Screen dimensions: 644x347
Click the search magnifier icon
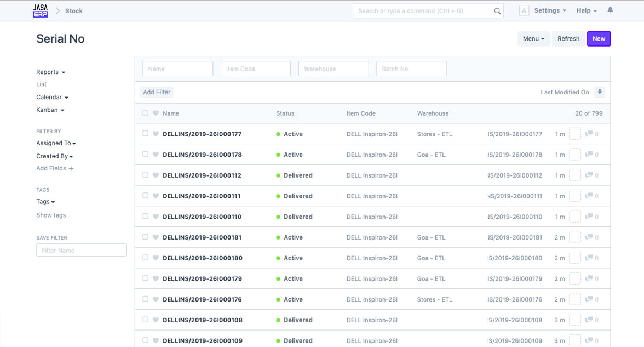pos(497,11)
